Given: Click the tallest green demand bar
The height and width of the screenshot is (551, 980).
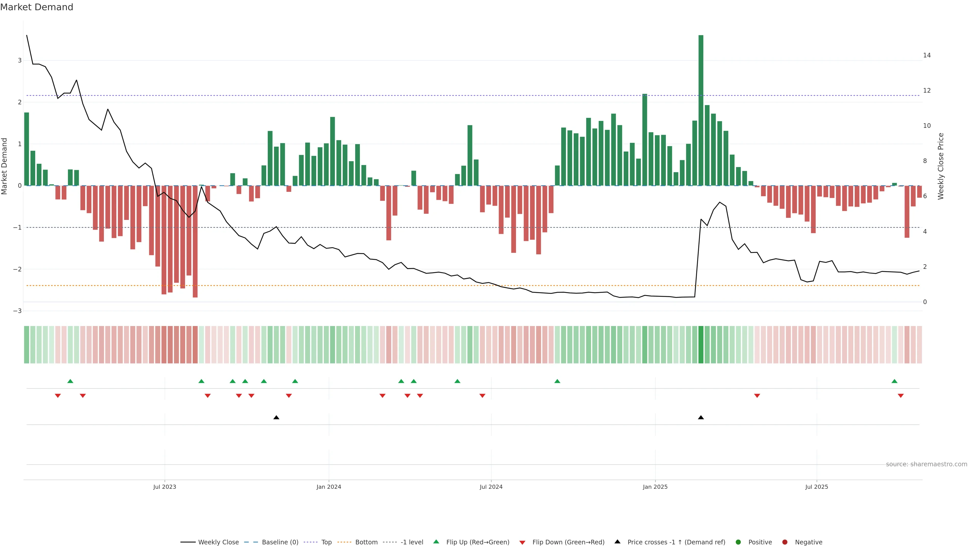Looking at the screenshot, I should coord(701,110).
